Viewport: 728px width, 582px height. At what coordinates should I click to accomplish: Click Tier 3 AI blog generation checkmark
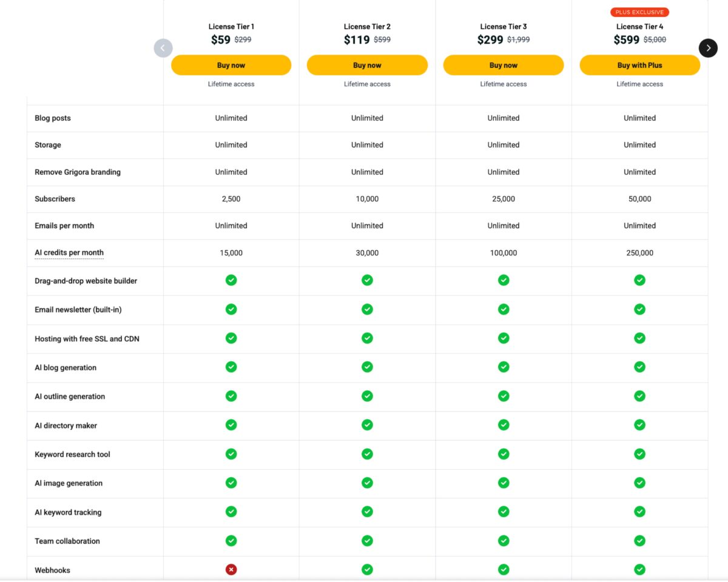click(x=504, y=367)
